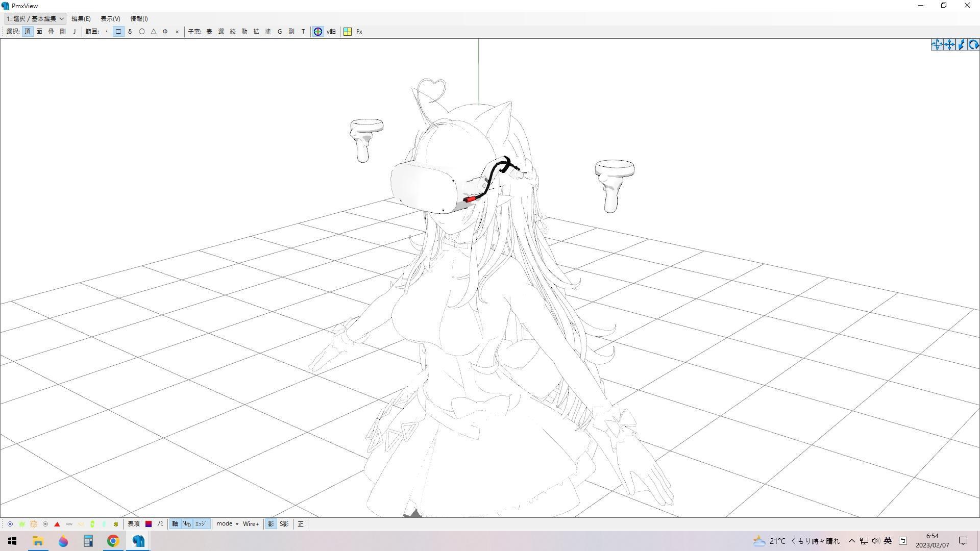
Task: Toggle the 影 shadow display
Action: [x=271, y=524]
